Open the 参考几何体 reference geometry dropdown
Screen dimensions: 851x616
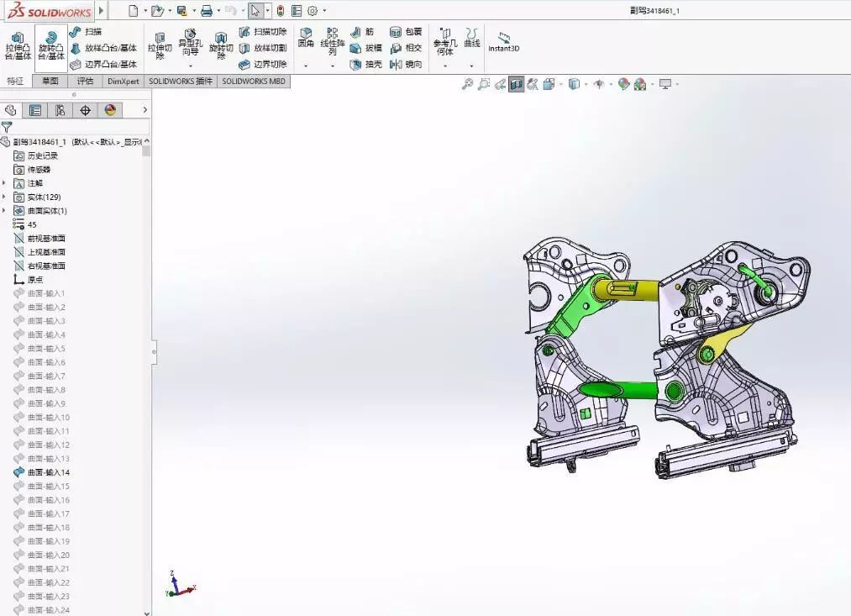(445, 45)
